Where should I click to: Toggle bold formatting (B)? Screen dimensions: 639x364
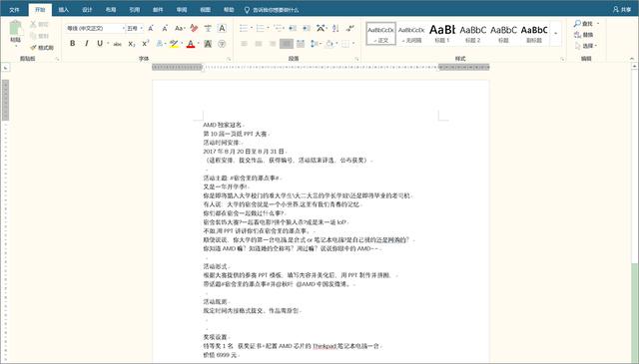[73, 43]
